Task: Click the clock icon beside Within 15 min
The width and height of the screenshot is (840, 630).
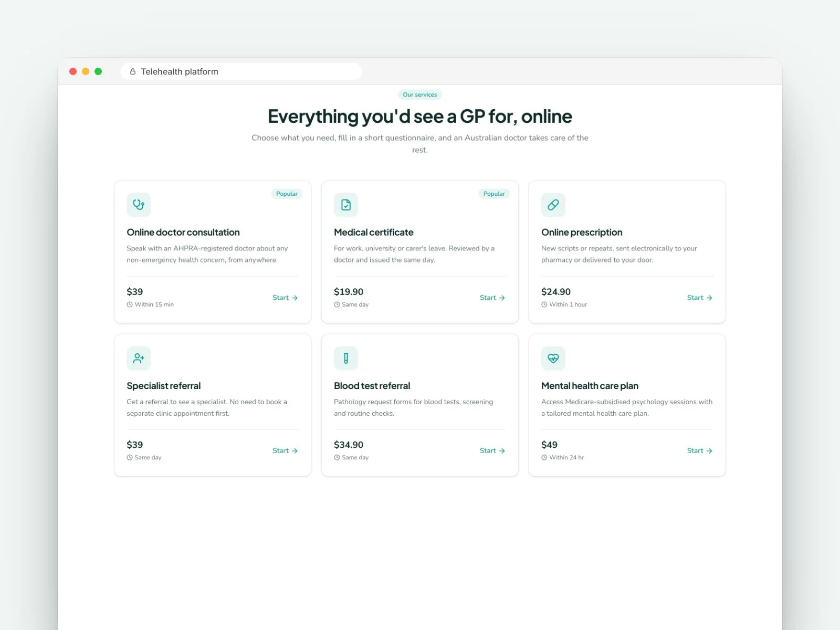Action: [130, 304]
